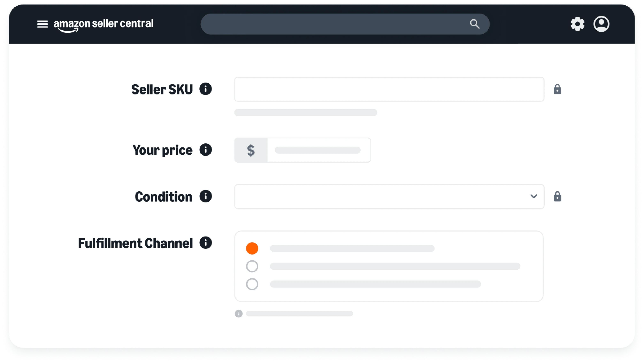Select the third fulfillment channel radio option
Image resolution: width=644 pixels, height=363 pixels.
(252, 284)
